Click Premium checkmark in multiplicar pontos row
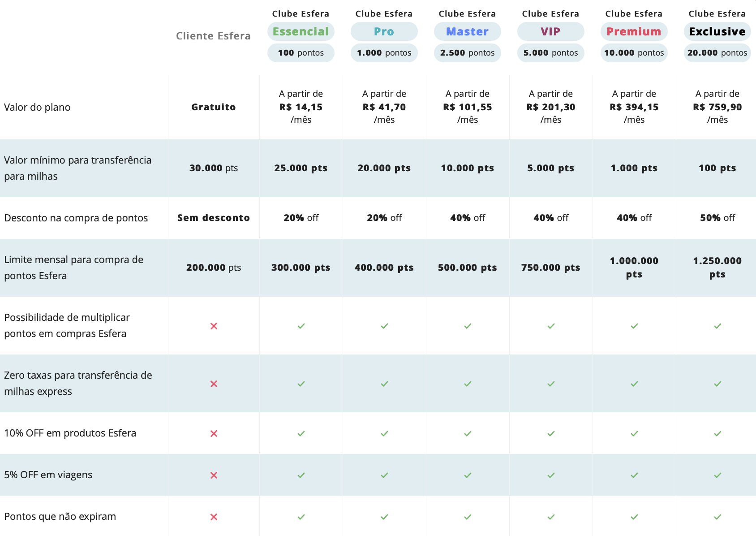This screenshot has height=536, width=756. click(x=634, y=326)
